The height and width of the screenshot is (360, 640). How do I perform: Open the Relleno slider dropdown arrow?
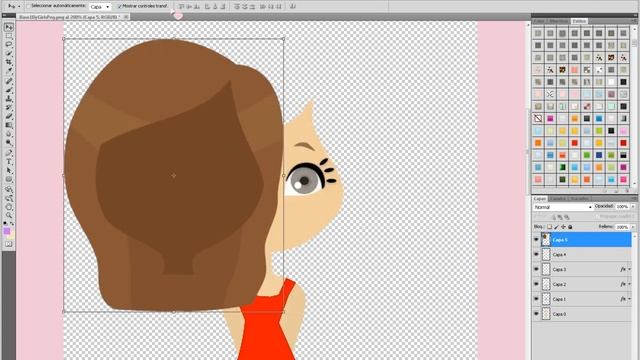coord(633,227)
